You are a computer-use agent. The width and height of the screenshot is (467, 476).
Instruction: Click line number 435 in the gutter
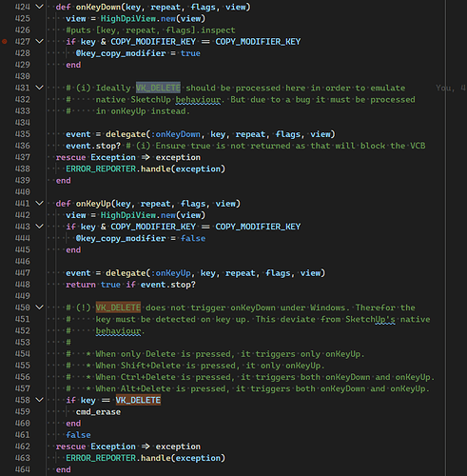[23, 134]
